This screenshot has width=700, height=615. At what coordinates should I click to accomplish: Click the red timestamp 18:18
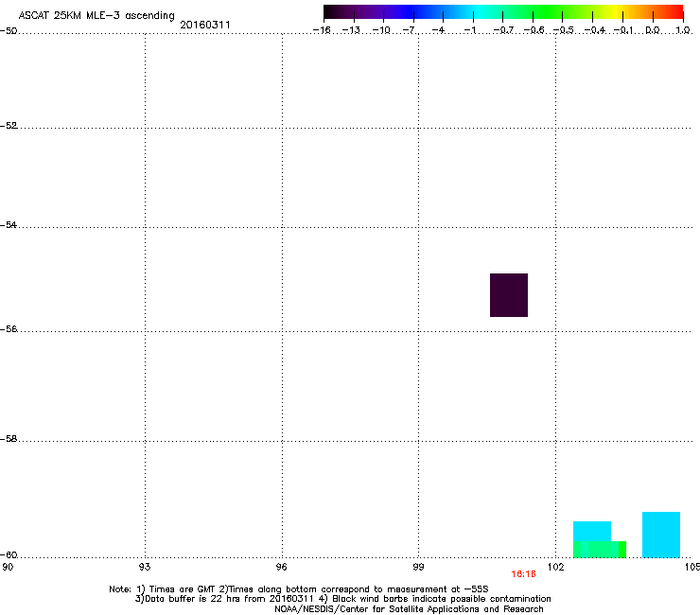pyautogui.click(x=523, y=574)
